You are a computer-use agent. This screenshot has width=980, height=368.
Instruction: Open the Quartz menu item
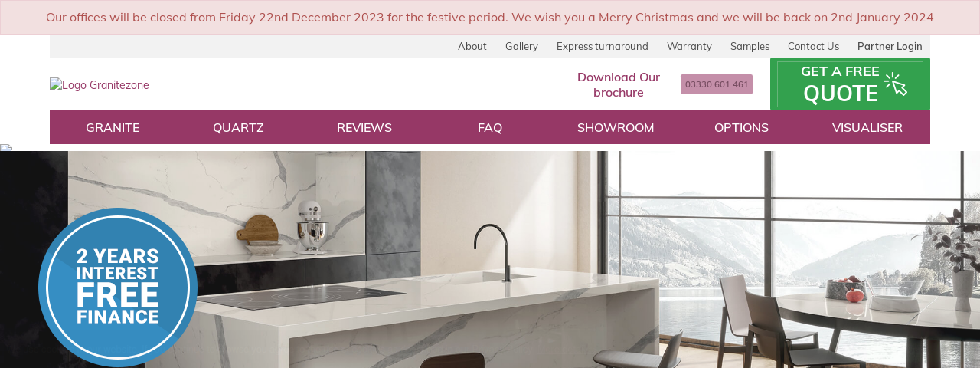tap(238, 127)
